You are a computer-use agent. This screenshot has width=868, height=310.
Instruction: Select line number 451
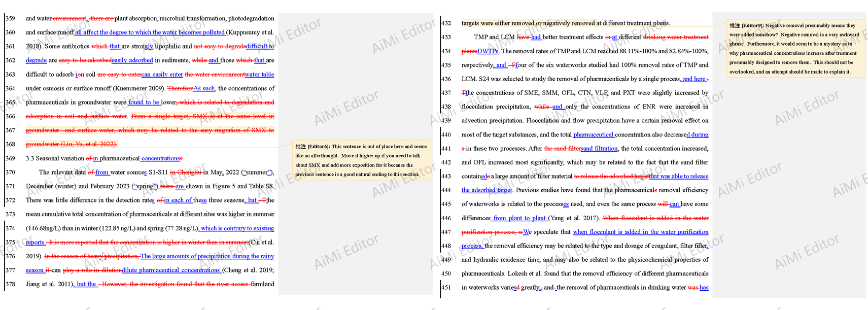coord(446,288)
